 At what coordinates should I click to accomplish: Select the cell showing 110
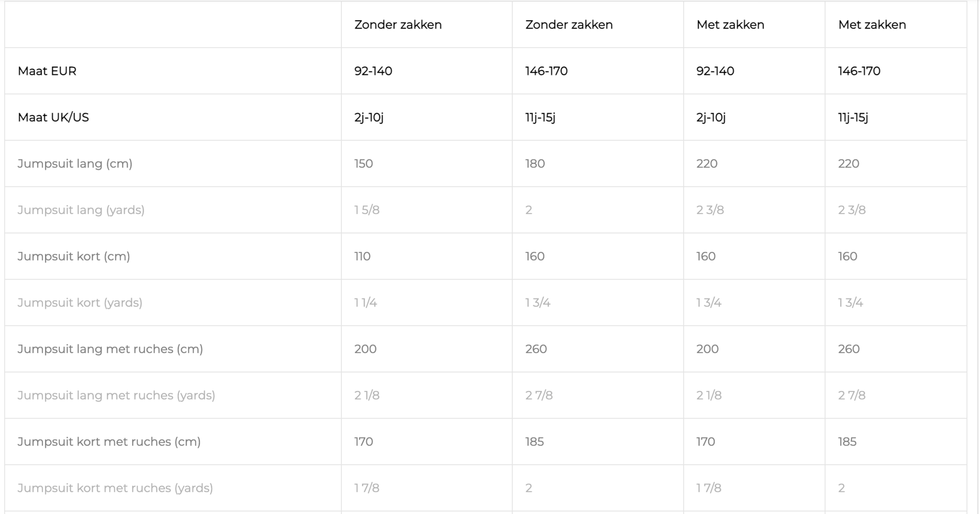(x=362, y=256)
